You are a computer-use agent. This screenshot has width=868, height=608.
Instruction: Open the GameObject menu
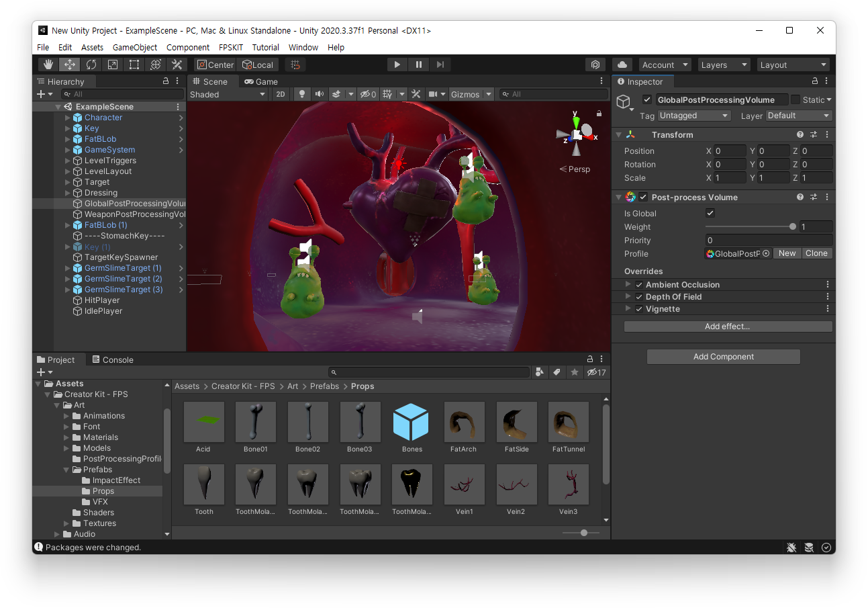click(134, 47)
